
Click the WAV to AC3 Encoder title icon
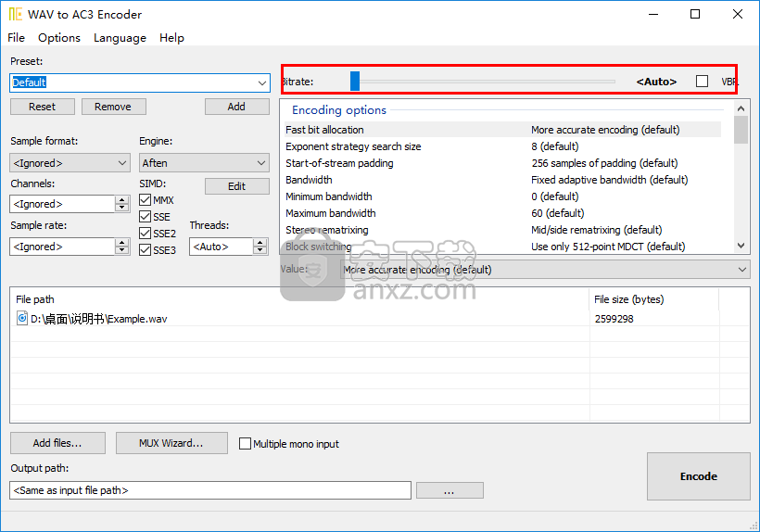tap(16, 14)
